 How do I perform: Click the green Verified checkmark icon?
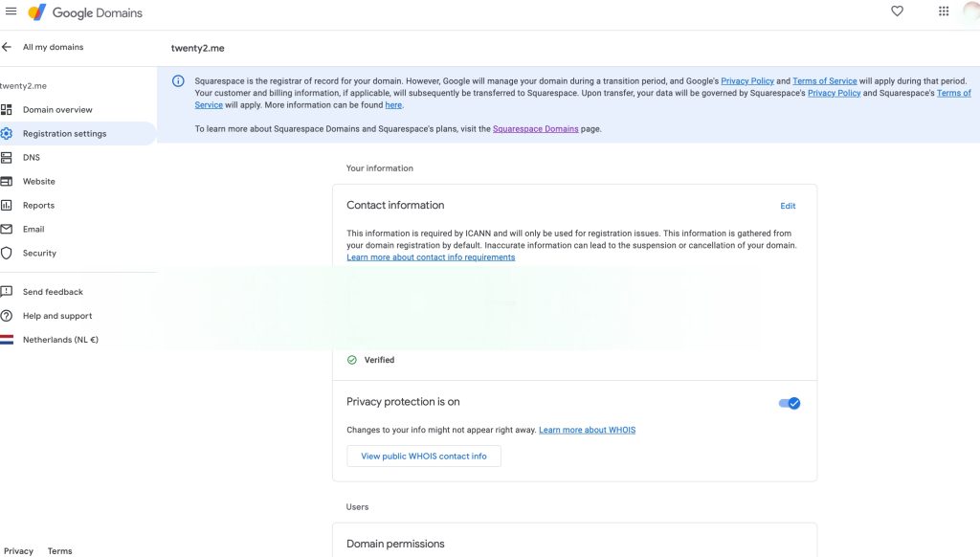click(x=352, y=360)
